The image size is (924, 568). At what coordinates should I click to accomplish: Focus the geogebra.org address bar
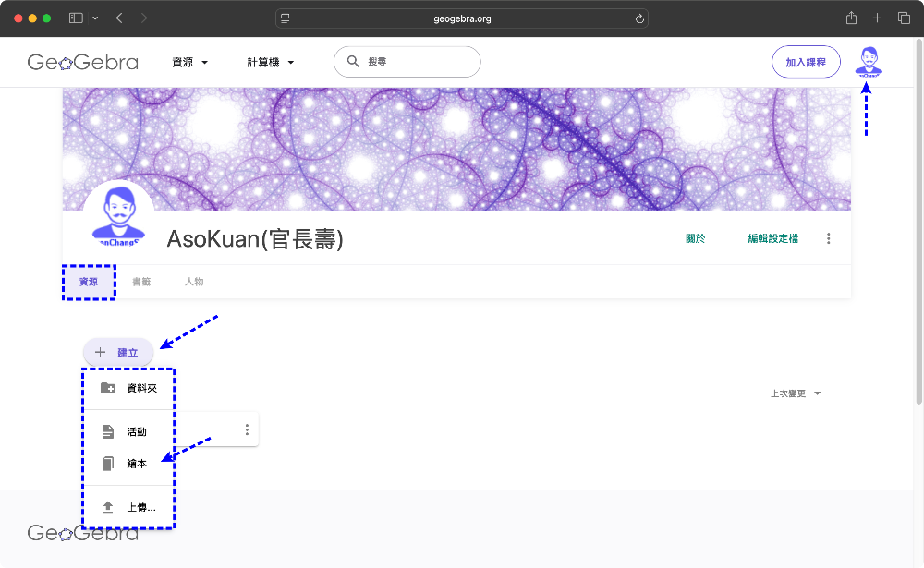coord(462,18)
